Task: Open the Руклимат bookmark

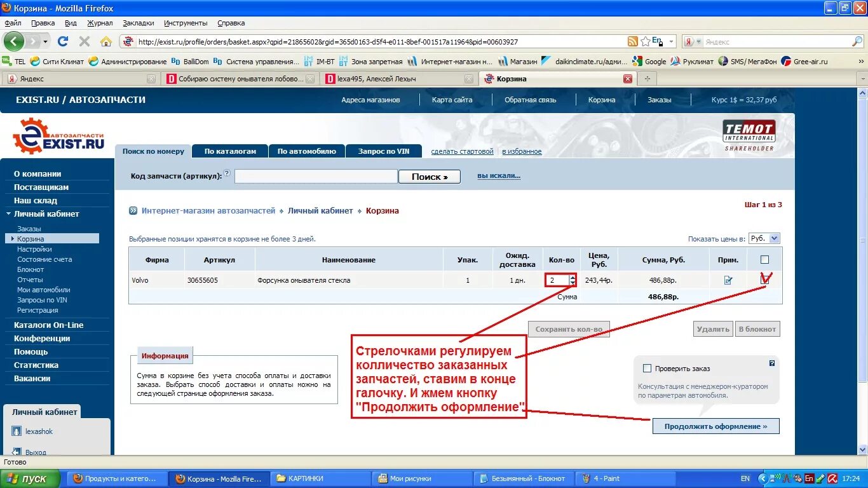Action: click(692, 62)
